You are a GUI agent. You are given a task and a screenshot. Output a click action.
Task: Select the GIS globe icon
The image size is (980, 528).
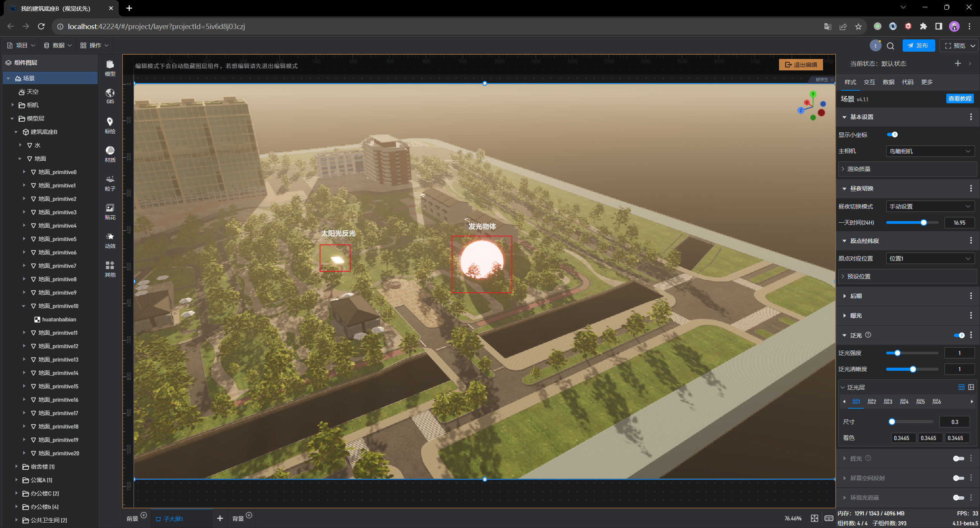point(110,96)
